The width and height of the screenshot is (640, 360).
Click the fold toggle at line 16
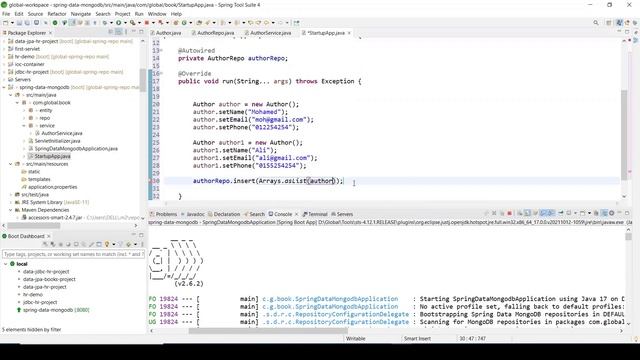pyautogui.click(x=161, y=73)
